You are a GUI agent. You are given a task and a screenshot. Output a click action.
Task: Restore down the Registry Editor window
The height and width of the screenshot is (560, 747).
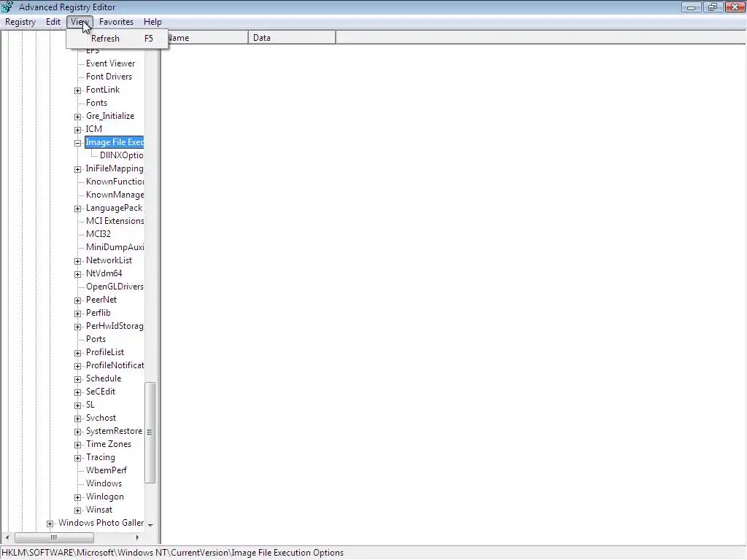[x=713, y=7]
